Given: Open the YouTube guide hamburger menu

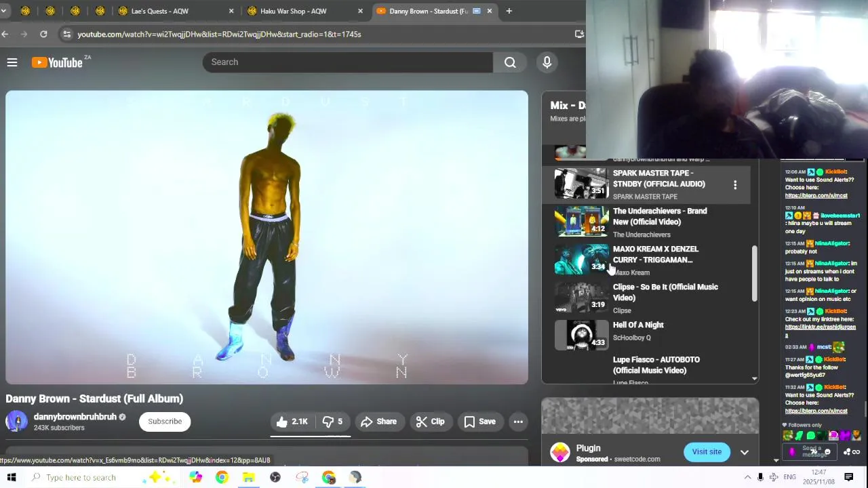Looking at the screenshot, I should coord(12,62).
